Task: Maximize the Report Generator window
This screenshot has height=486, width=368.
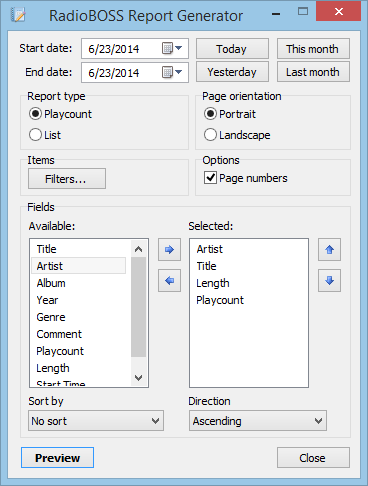Action: click(303, 12)
